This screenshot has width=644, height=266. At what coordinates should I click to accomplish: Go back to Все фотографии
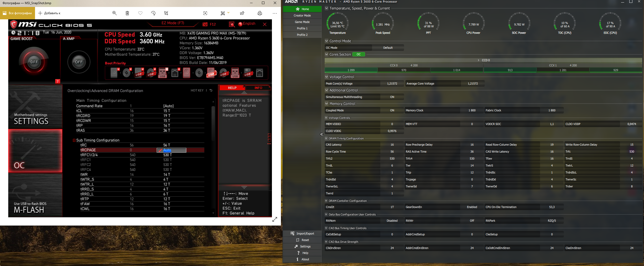point(17,13)
